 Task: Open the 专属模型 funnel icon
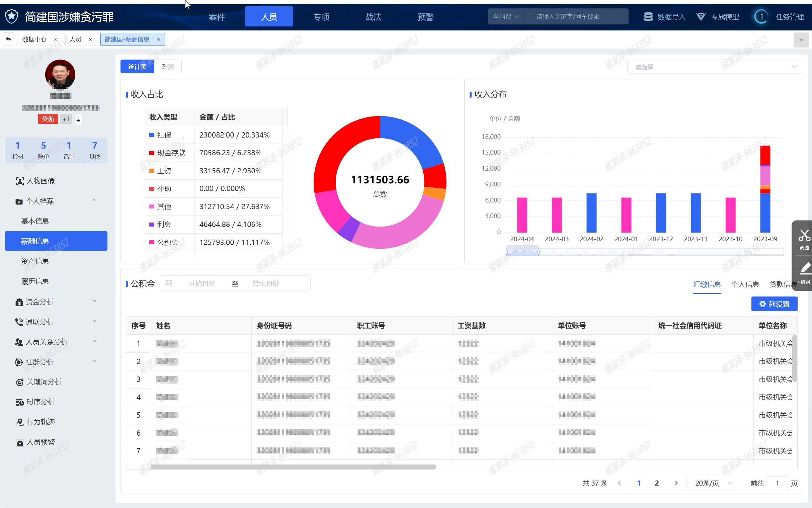[x=701, y=17]
